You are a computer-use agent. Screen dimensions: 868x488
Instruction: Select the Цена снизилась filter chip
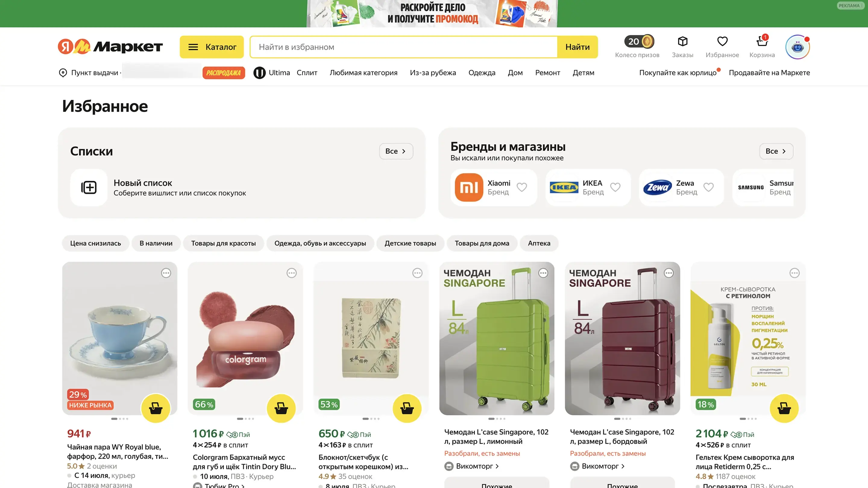pyautogui.click(x=95, y=243)
